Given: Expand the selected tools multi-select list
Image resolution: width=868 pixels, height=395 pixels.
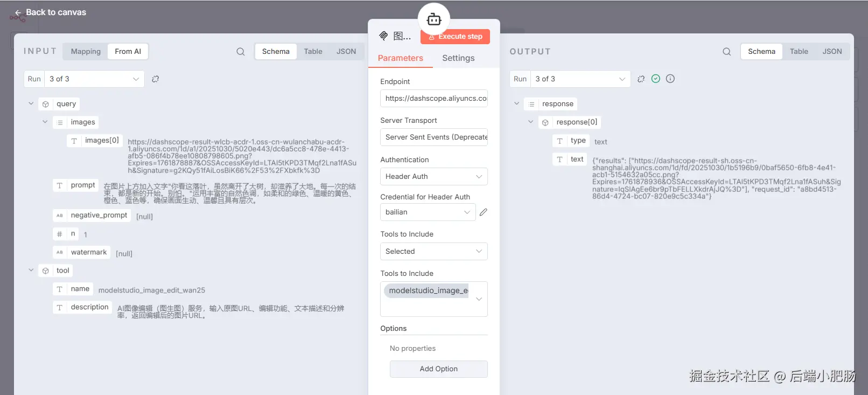Looking at the screenshot, I should pos(479,299).
